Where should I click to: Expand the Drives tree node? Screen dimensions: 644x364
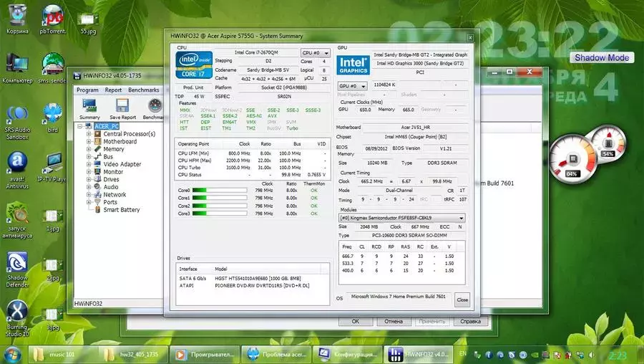tap(89, 179)
